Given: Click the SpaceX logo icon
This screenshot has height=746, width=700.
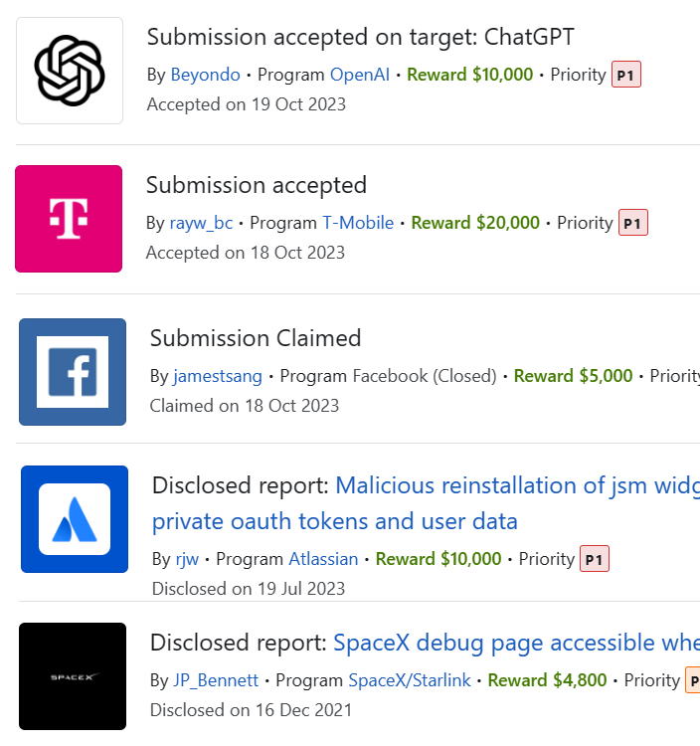Looking at the screenshot, I should [x=73, y=676].
